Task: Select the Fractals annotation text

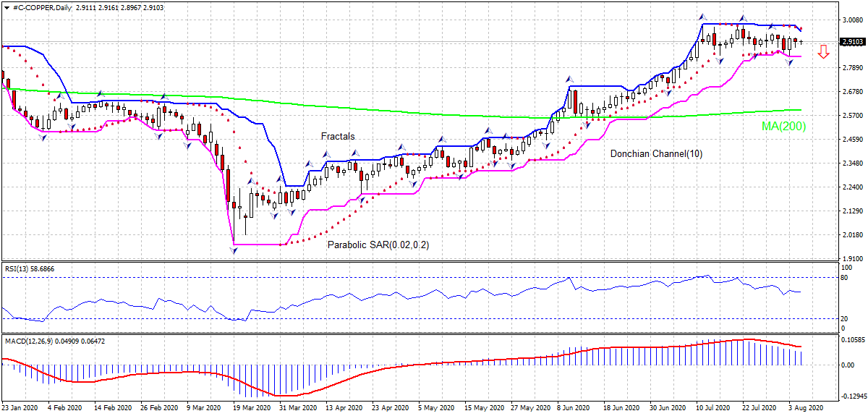Action: [x=338, y=136]
